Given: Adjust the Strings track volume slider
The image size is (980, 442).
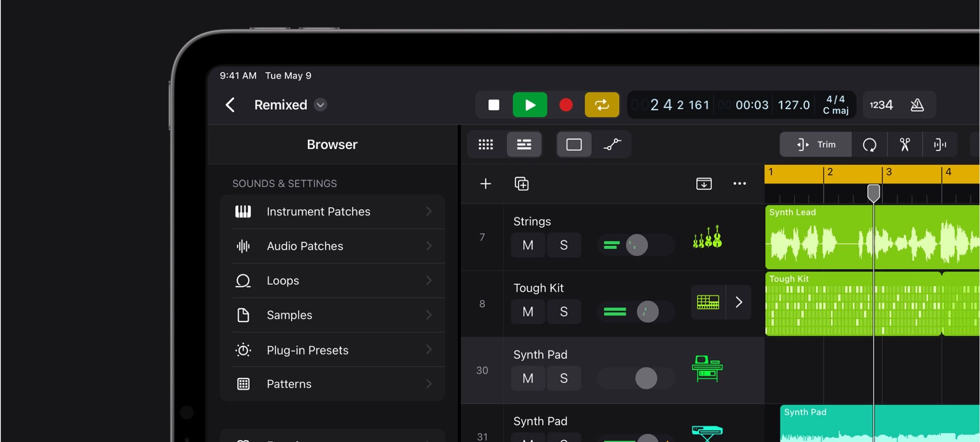Looking at the screenshot, I should pos(636,245).
